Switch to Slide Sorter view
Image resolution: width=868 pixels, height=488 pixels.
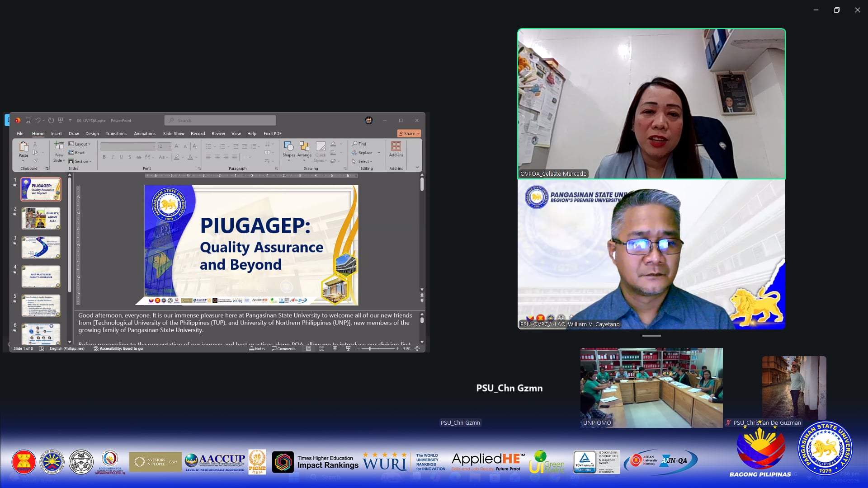coord(322,348)
